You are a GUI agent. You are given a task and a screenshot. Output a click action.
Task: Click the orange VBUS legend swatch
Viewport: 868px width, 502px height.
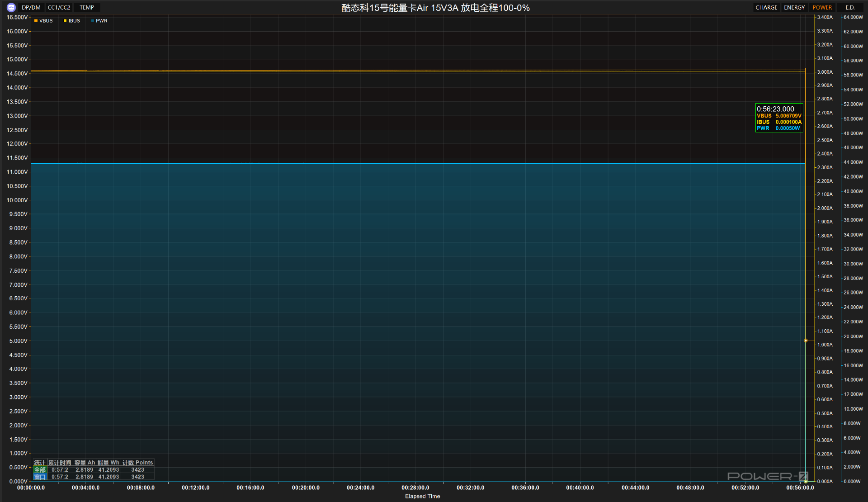pos(36,21)
